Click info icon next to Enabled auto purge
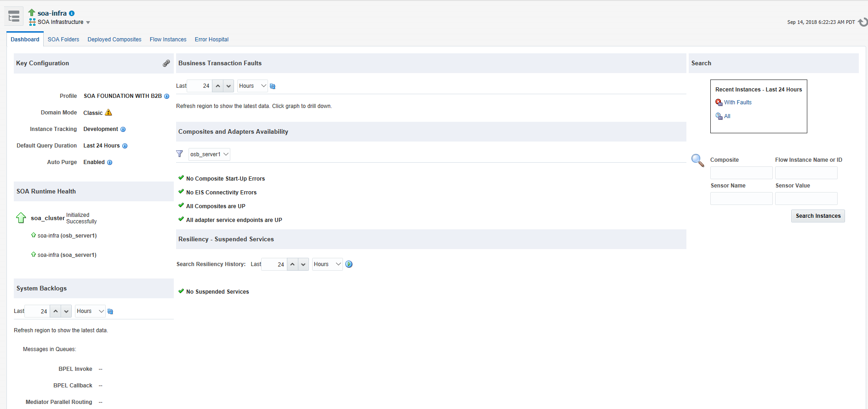Screen dimensions: 868x409 coord(110,163)
